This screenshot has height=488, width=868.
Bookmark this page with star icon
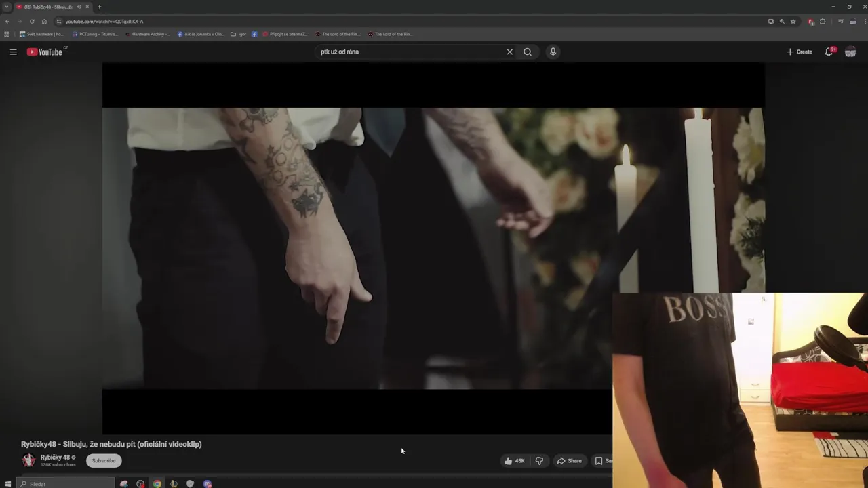tap(793, 21)
